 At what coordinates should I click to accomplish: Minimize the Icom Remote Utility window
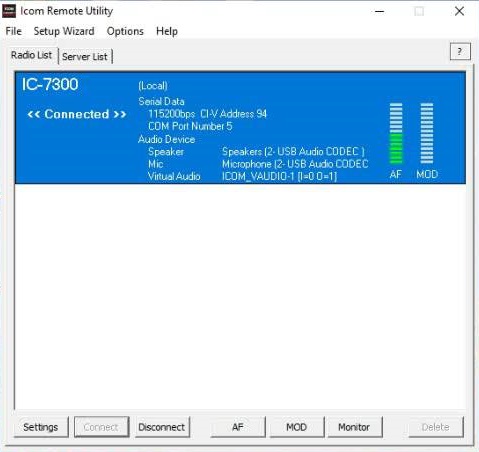point(379,11)
